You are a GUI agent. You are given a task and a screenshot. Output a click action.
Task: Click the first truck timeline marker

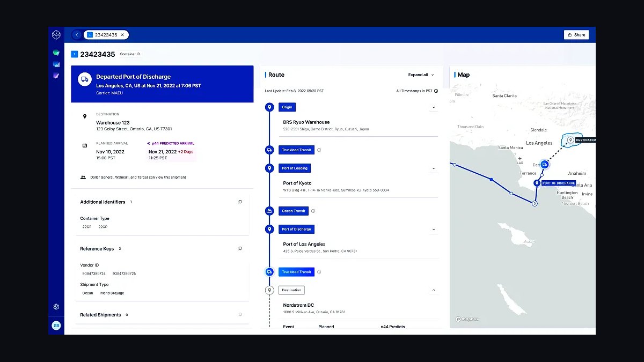[x=269, y=150]
